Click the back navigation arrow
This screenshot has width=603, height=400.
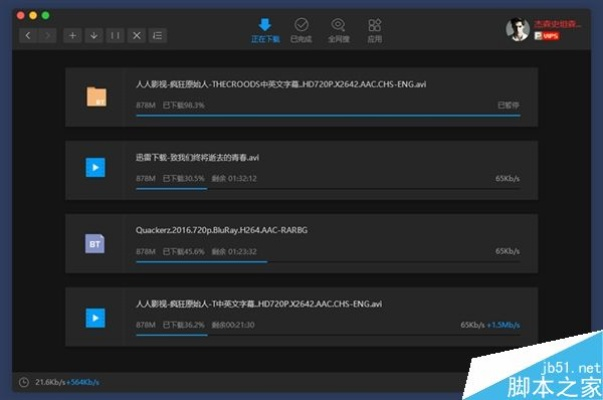[x=27, y=35]
